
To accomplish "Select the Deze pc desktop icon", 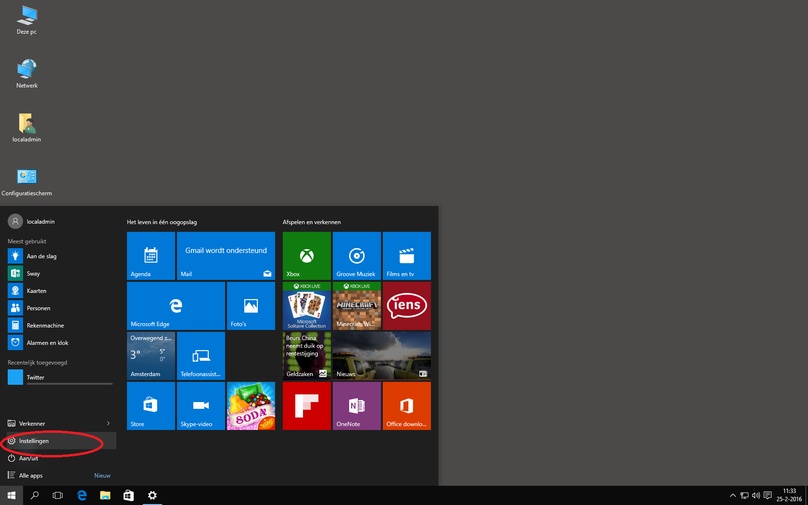I will tap(27, 20).
